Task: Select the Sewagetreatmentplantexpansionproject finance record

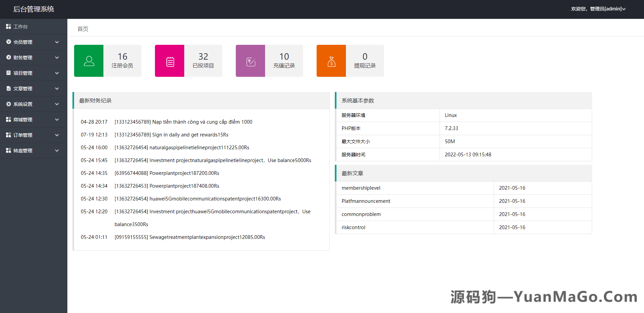Action: point(190,237)
